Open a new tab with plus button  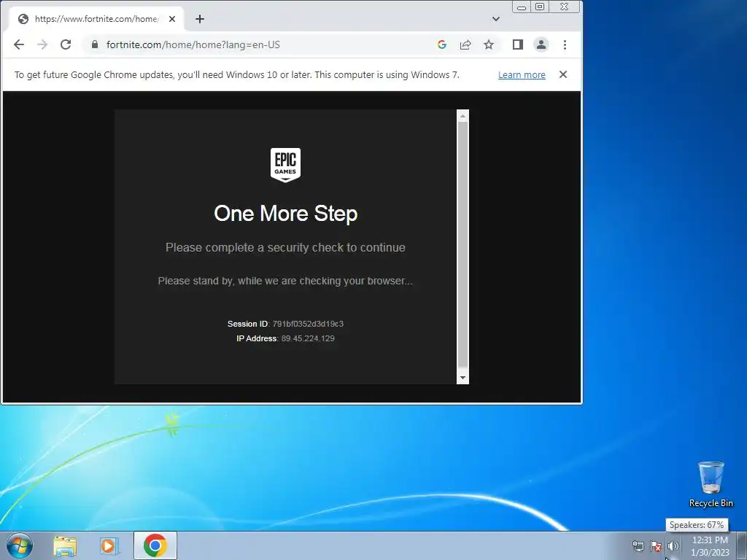click(x=200, y=19)
